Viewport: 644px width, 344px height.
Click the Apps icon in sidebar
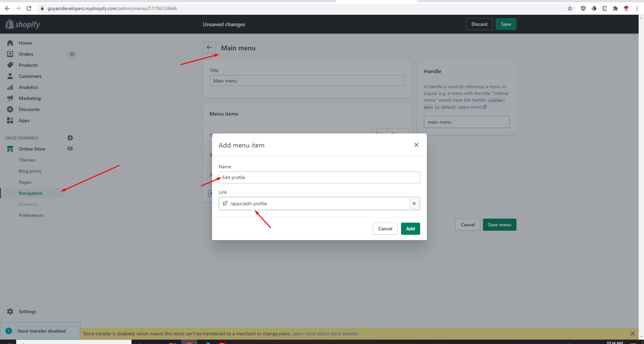point(10,120)
